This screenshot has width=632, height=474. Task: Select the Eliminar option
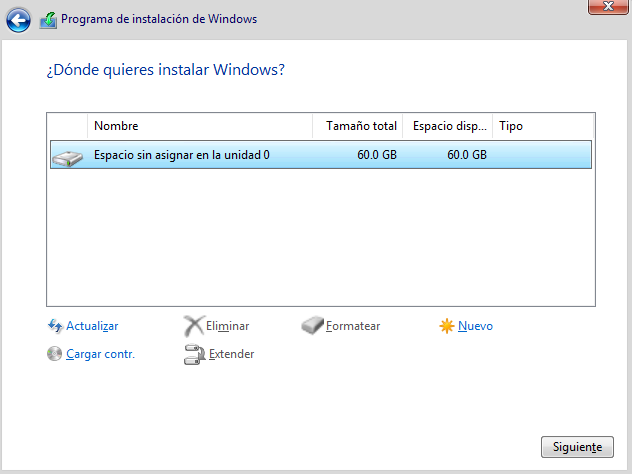227,326
